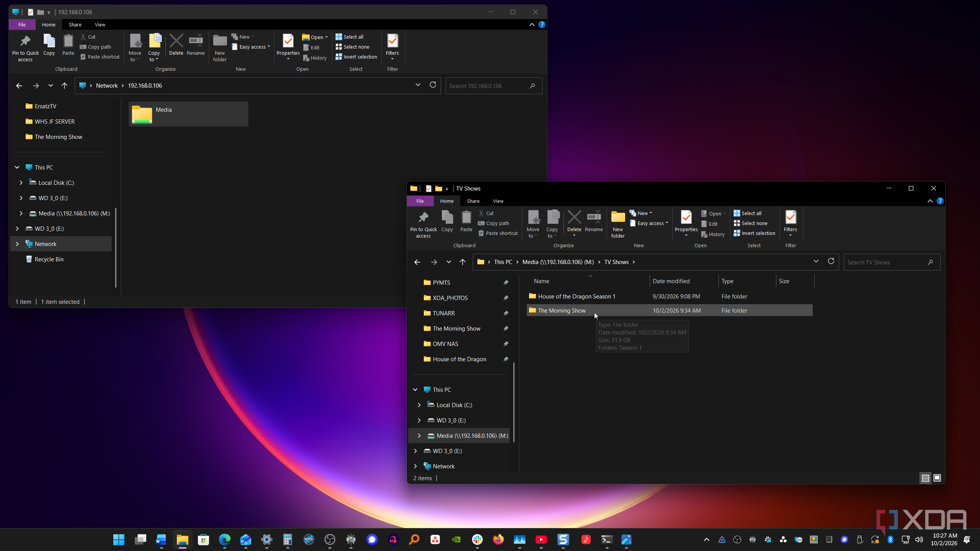
Task: Click Pin to Quick access in TV Shows window
Action: (423, 224)
